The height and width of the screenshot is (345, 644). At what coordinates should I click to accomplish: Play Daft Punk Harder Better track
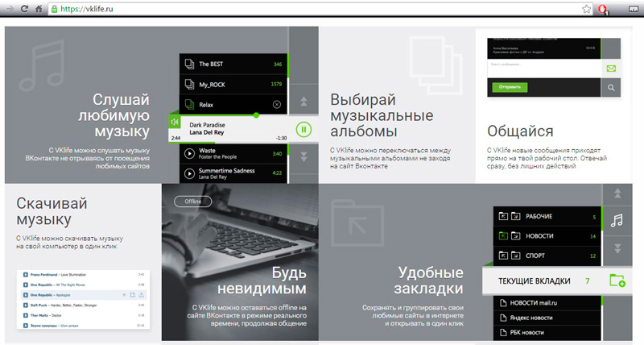tap(26, 306)
